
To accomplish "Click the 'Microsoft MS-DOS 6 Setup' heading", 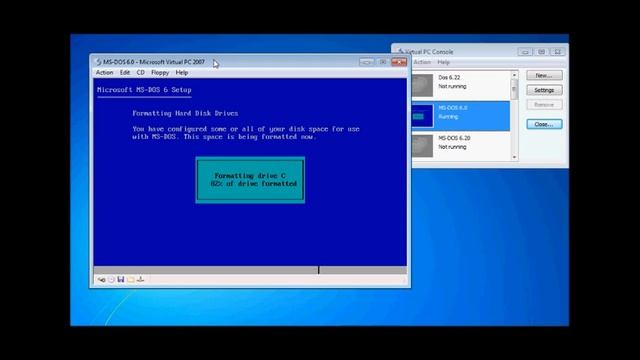I will click(144, 90).
